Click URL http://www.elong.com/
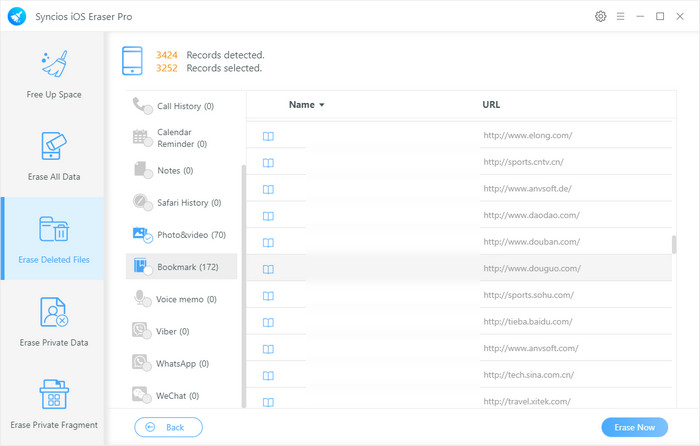700x446 pixels. [527, 135]
